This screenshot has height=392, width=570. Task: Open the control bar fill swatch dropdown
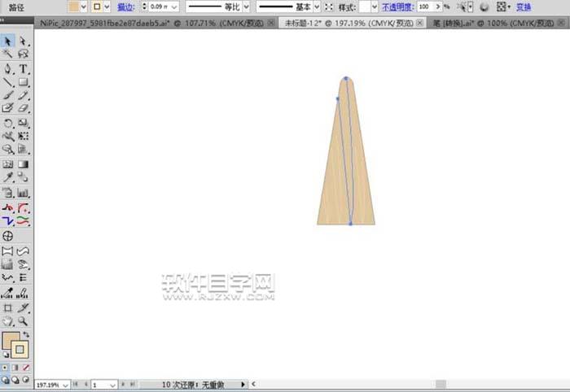tap(84, 7)
